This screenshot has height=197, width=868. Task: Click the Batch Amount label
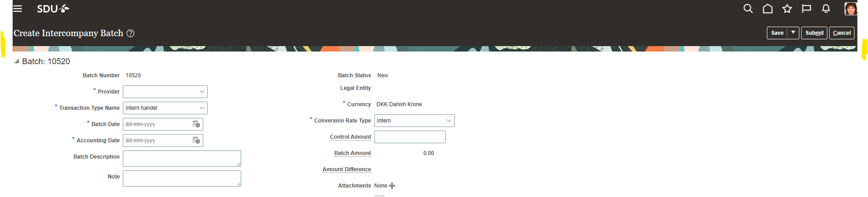[353, 153]
